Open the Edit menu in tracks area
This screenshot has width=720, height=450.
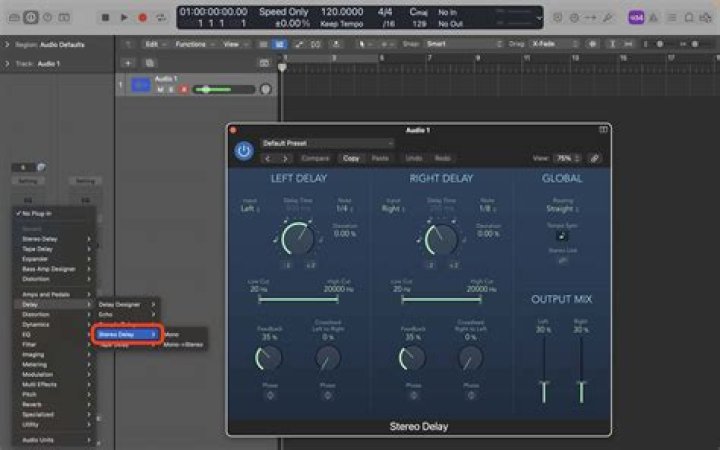(155, 44)
